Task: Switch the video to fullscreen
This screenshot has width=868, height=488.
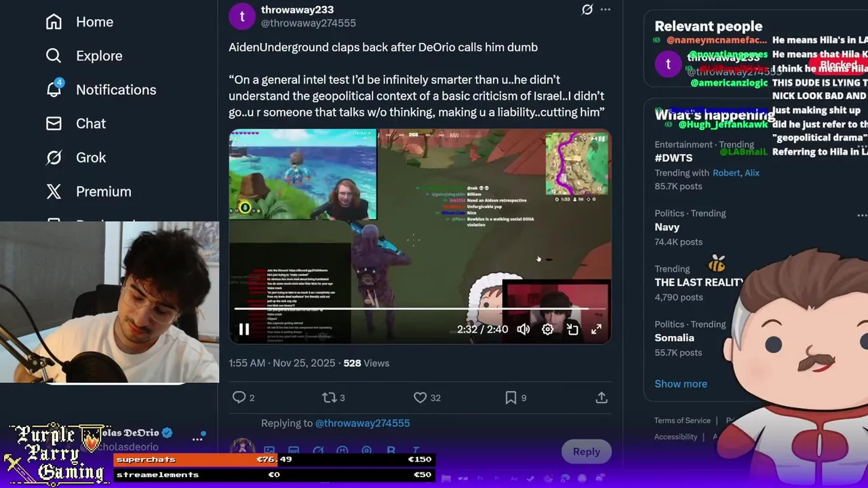Action: pyautogui.click(x=596, y=329)
